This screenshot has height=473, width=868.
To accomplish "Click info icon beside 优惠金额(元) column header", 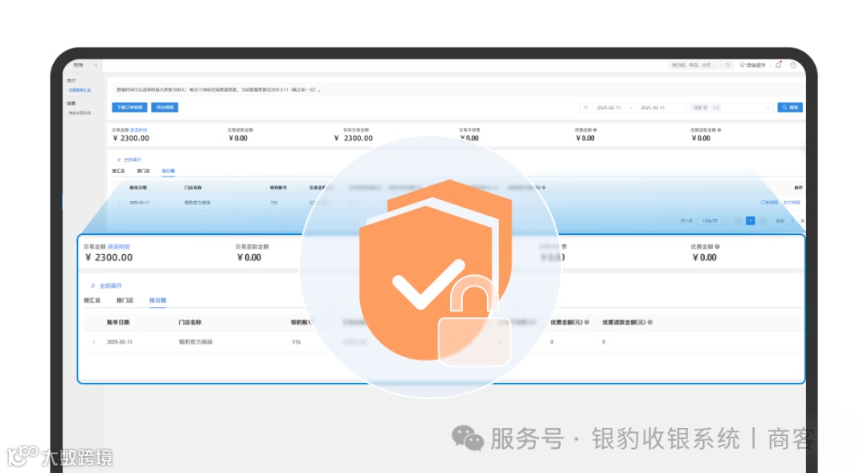I will click(587, 323).
